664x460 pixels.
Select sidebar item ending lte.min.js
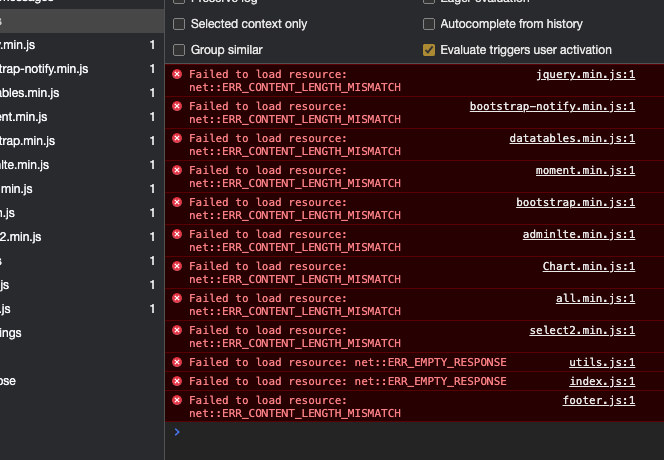tap(82, 165)
